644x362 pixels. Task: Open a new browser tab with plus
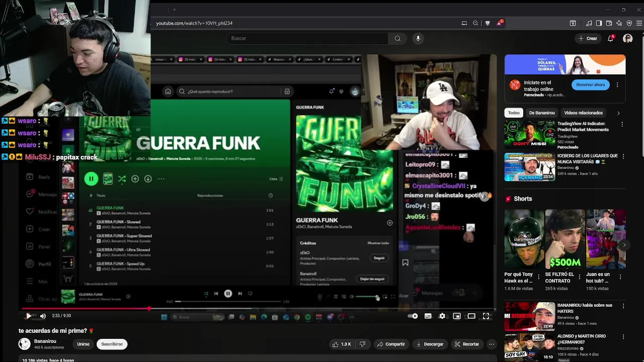174,10
